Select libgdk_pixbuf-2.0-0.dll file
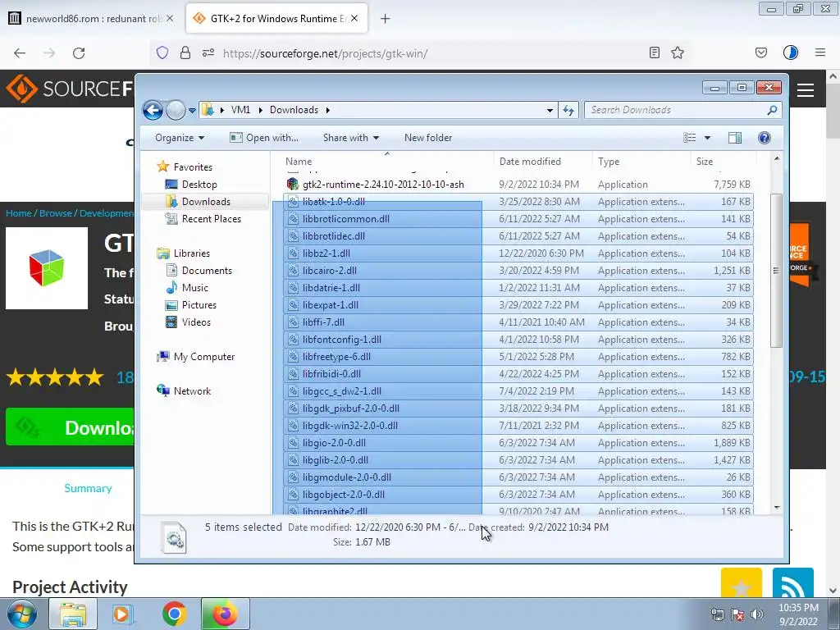 pos(518,409)
